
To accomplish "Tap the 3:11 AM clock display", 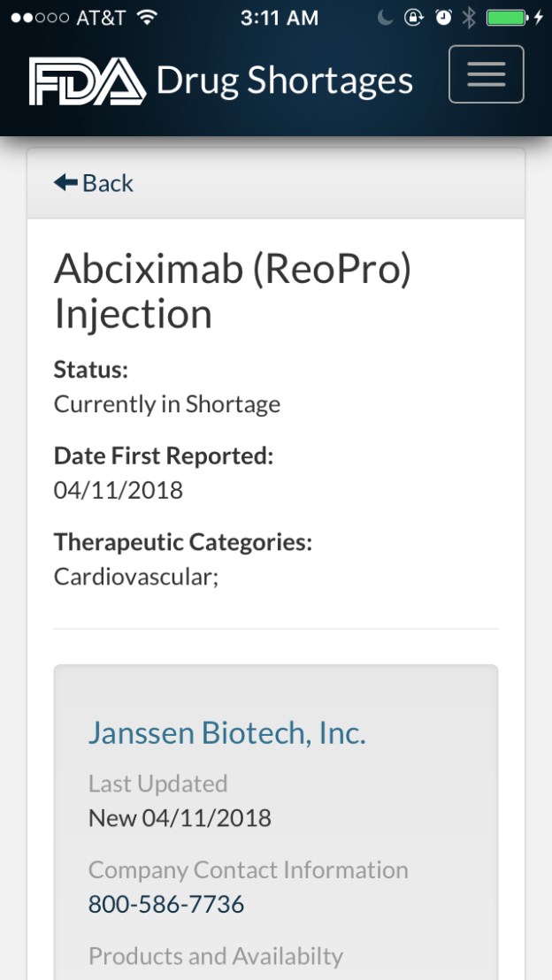I will click(280, 16).
